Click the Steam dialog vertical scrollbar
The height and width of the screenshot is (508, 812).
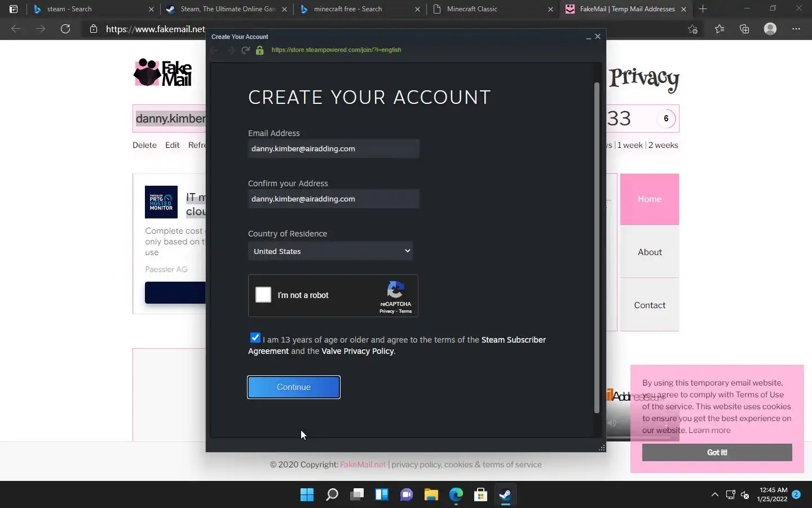[597, 248]
